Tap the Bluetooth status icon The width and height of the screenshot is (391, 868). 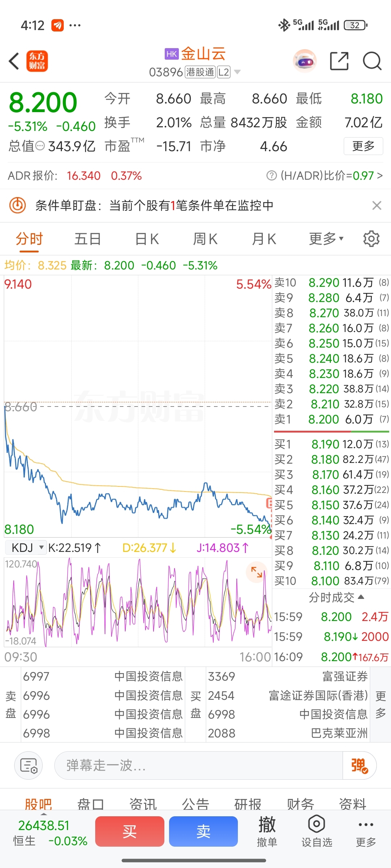click(284, 25)
